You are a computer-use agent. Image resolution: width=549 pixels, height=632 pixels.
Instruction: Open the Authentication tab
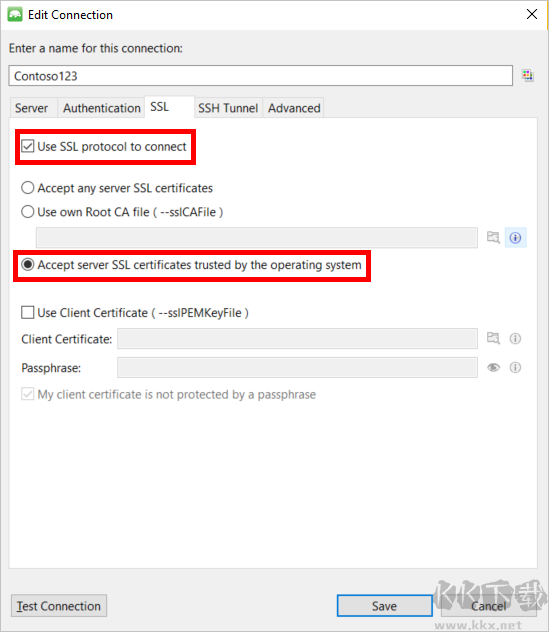(x=102, y=108)
